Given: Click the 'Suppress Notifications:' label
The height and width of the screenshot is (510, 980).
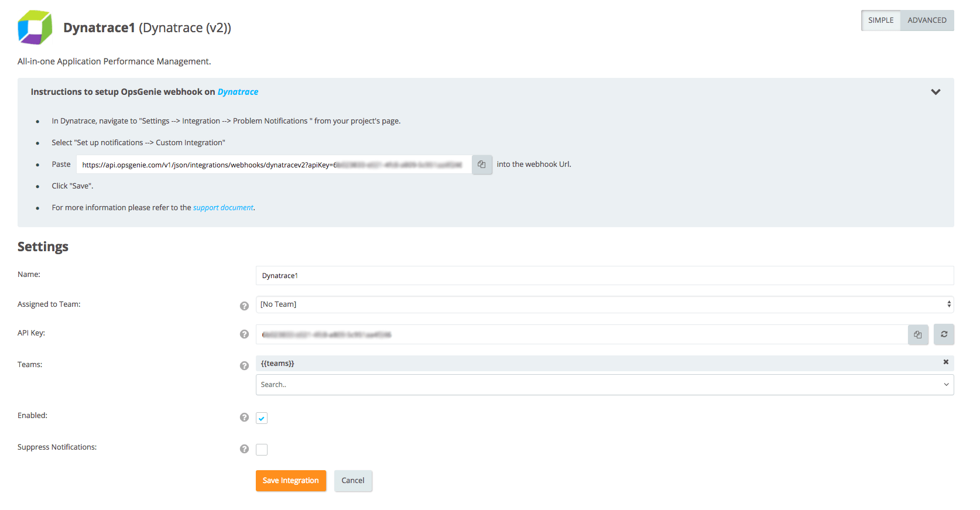Looking at the screenshot, I should point(57,447).
